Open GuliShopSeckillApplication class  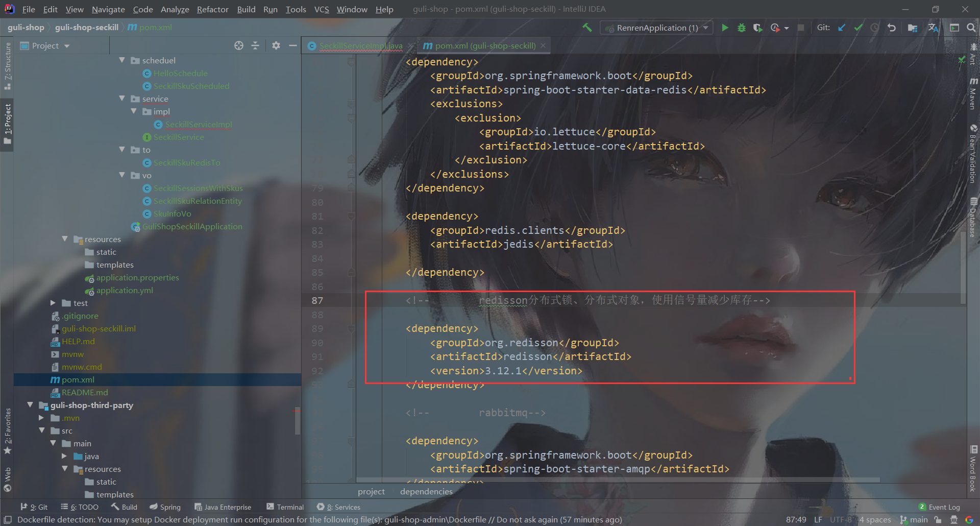(192, 226)
